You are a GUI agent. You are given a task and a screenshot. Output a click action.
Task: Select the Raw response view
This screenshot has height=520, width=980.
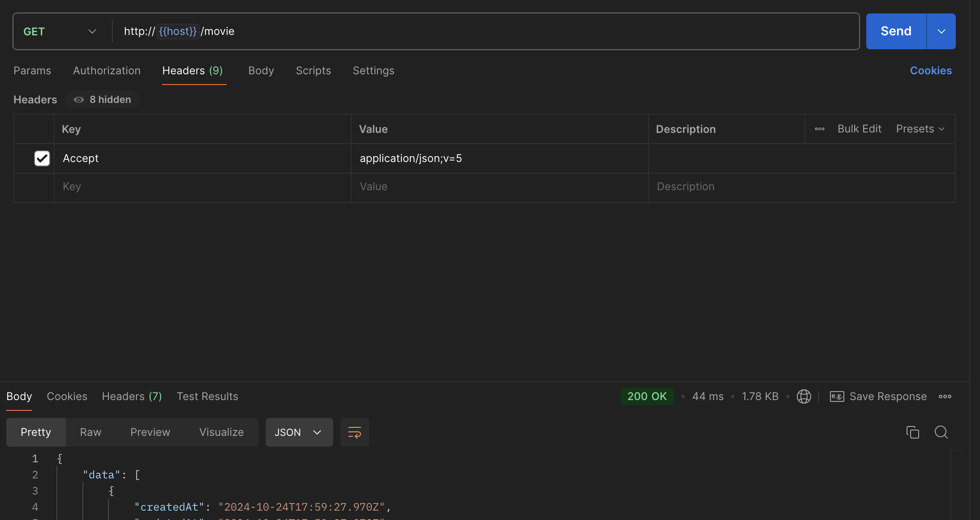tap(90, 432)
